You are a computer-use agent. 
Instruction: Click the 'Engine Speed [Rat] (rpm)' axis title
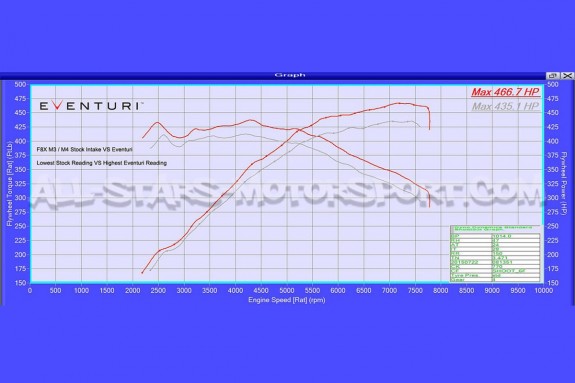287,300
